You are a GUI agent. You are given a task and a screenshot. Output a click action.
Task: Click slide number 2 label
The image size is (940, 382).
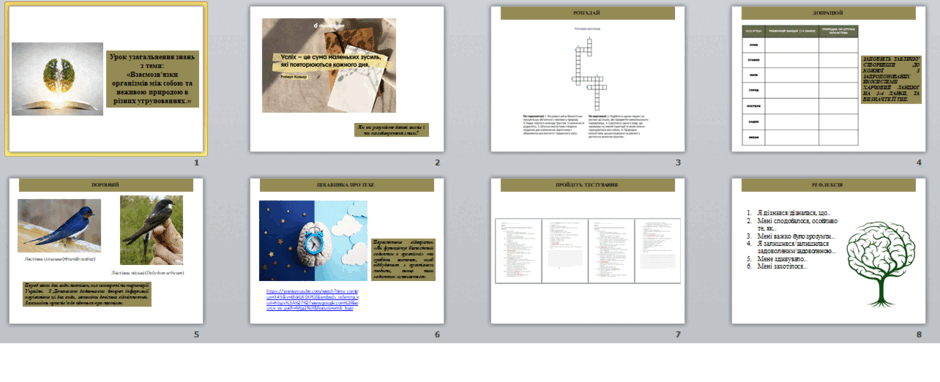(437, 163)
